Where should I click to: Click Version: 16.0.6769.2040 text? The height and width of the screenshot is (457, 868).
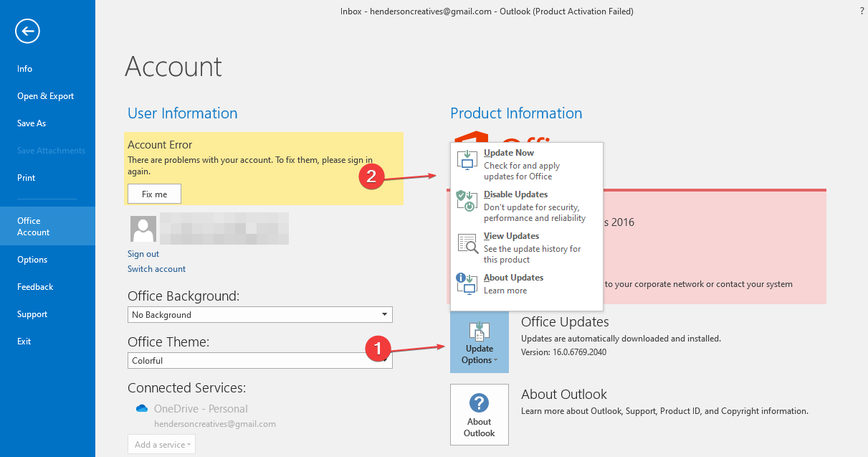(563, 352)
